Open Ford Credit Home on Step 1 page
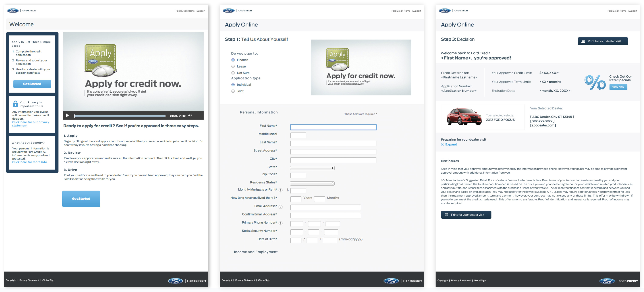This screenshot has height=292, width=644. [x=401, y=11]
